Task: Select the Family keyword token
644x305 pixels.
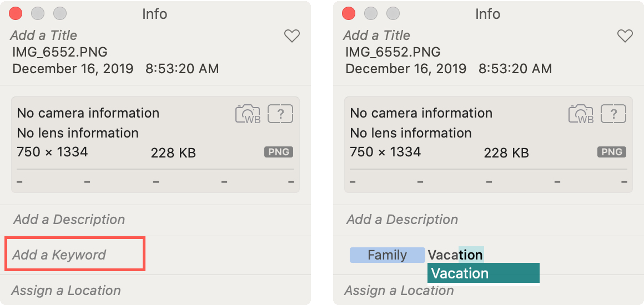Action: pos(388,255)
